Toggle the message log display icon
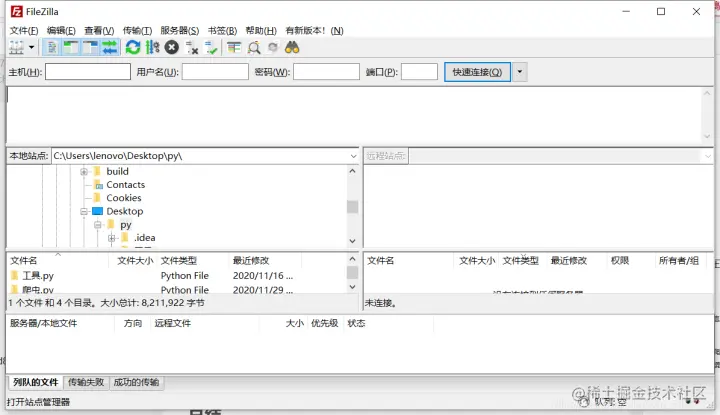The height and width of the screenshot is (415, 720). click(x=52, y=47)
